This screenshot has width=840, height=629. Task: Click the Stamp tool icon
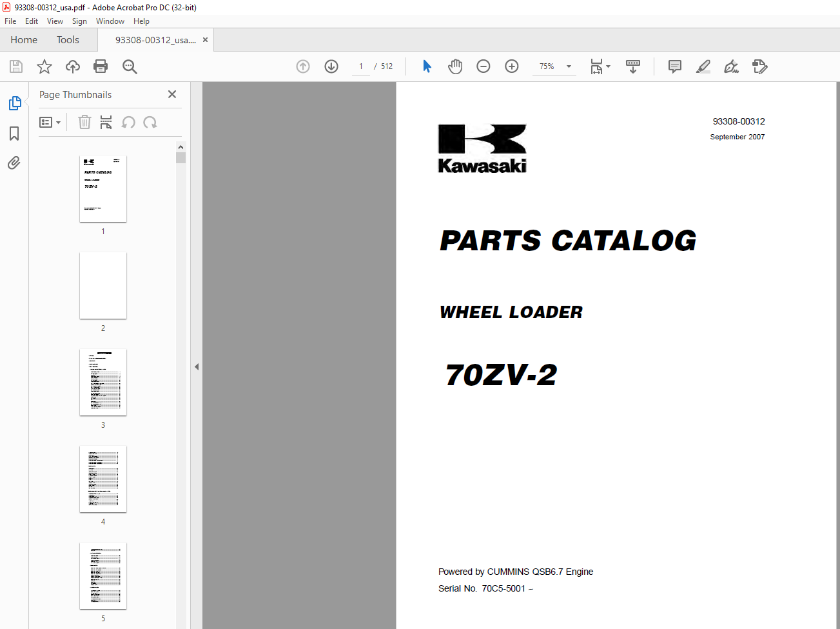(x=760, y=66)
